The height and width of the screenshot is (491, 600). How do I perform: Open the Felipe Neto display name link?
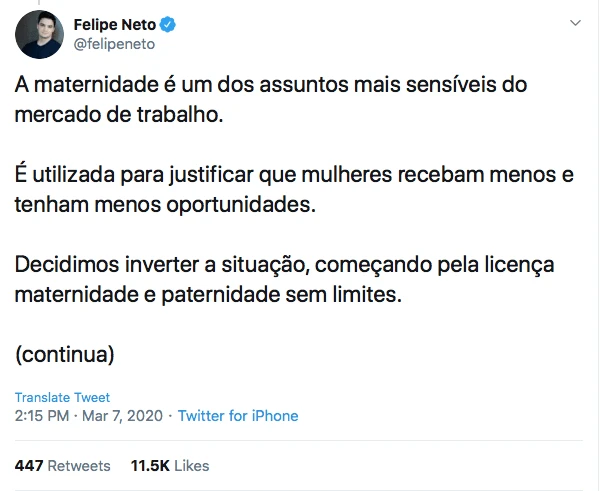[x=114, y=25]
